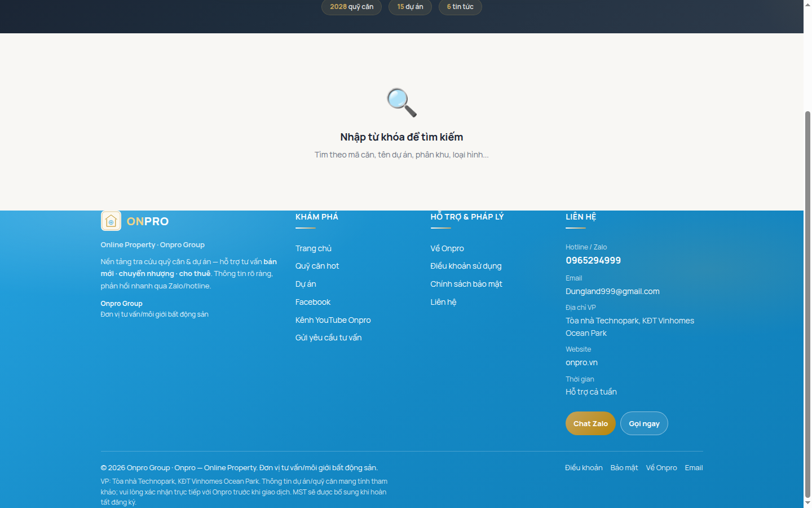Click the LIÊN HỆ column heading
Viewport: 812px width, 508px height.
pos(581,217)
